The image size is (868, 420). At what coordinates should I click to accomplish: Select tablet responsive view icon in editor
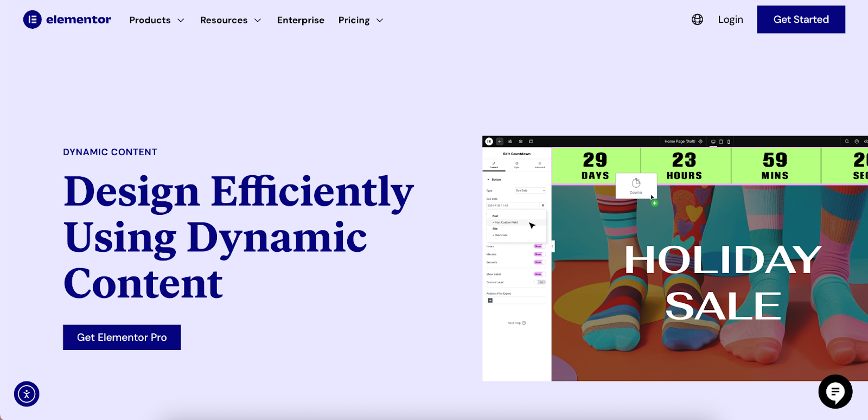721,142
